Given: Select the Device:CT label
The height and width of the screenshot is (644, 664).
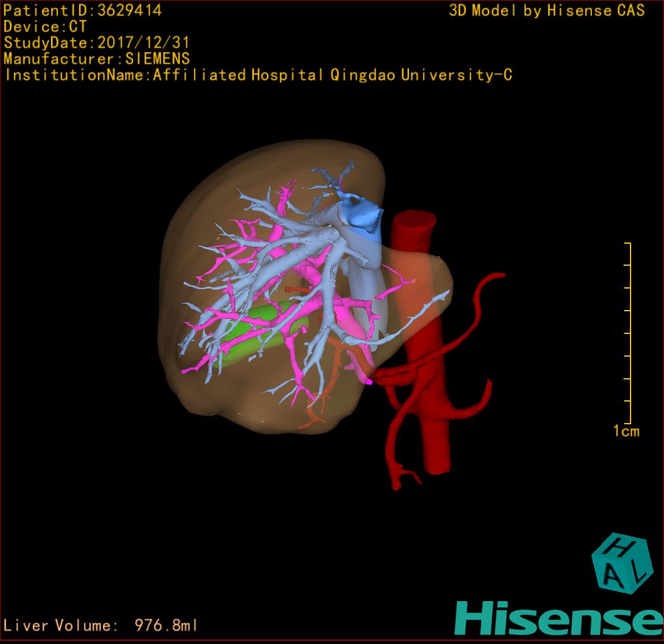Looking at the screenshot, I should click(x=45, y=27).
